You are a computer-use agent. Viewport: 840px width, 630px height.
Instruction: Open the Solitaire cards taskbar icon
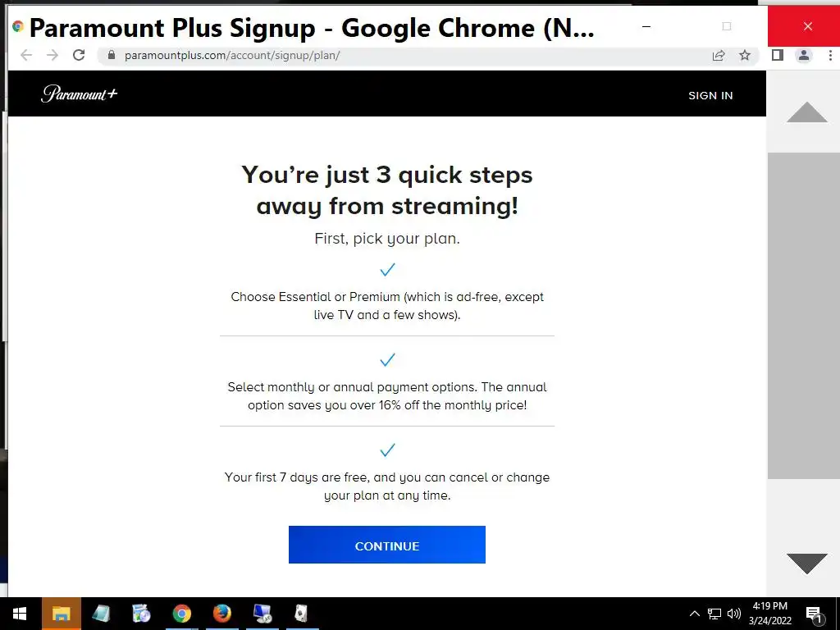[302, 614]
